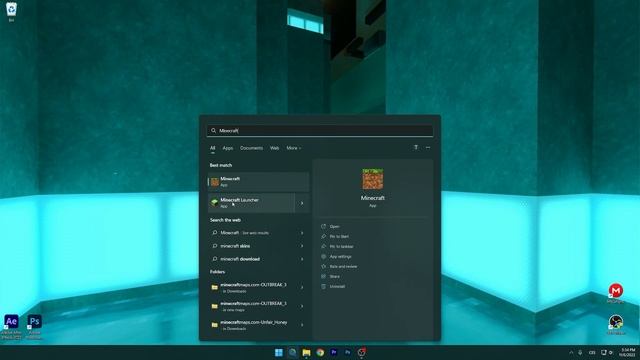Open Adobe After Effects desktop shortcut

(x=11, y=326)
